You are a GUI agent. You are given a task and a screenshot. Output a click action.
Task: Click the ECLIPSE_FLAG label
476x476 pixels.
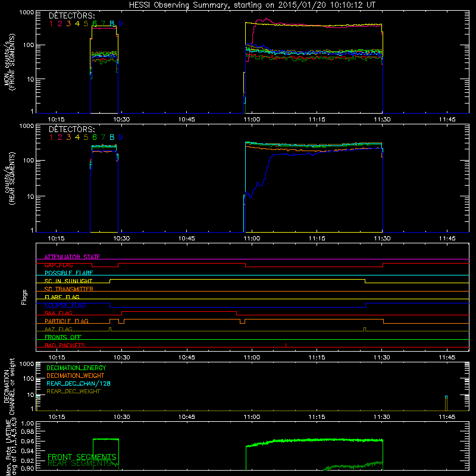coord(65,305)
